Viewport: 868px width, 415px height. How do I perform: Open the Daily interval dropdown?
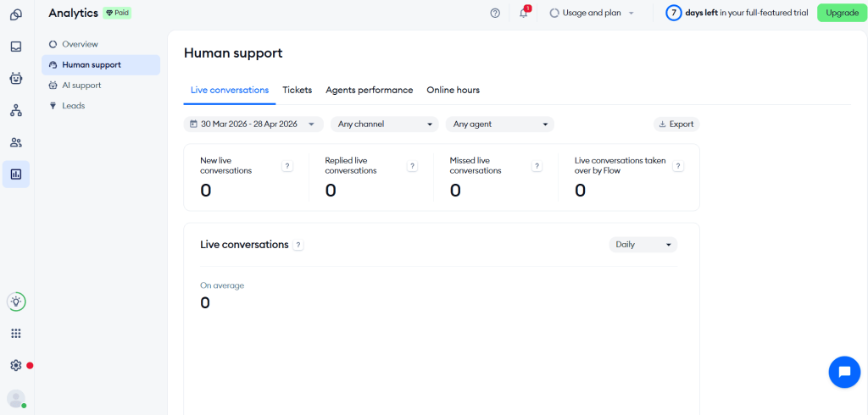click(643, 245)
